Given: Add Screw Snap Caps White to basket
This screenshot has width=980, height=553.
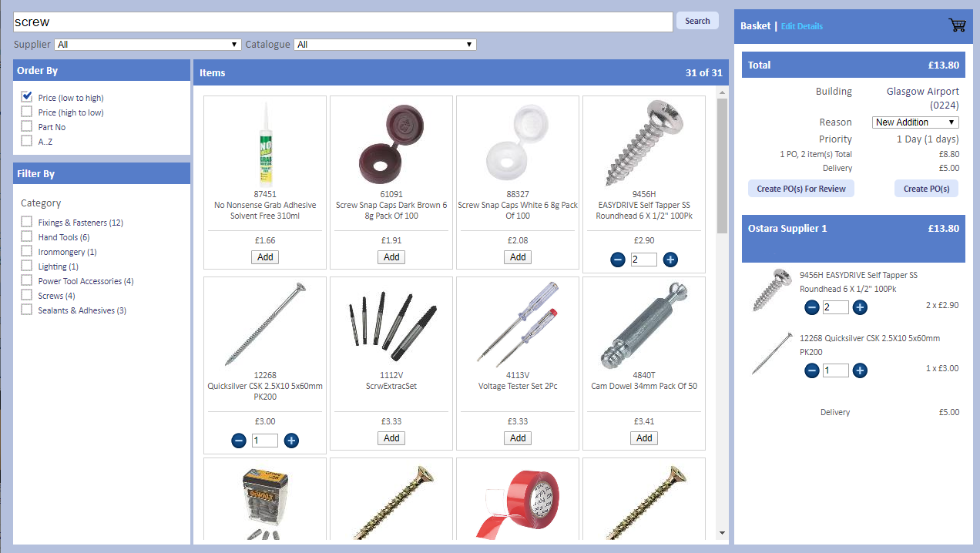Looking at the screenshot, I should [518, 257].
